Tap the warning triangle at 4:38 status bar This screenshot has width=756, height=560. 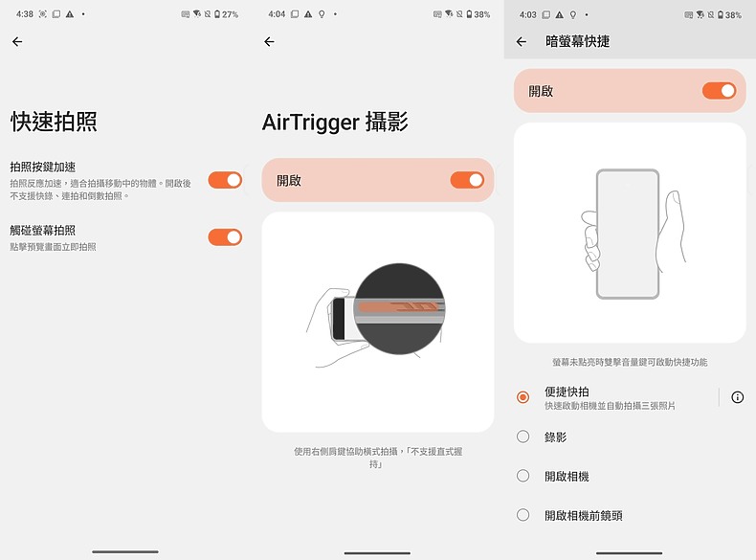(x=70, y=14)
